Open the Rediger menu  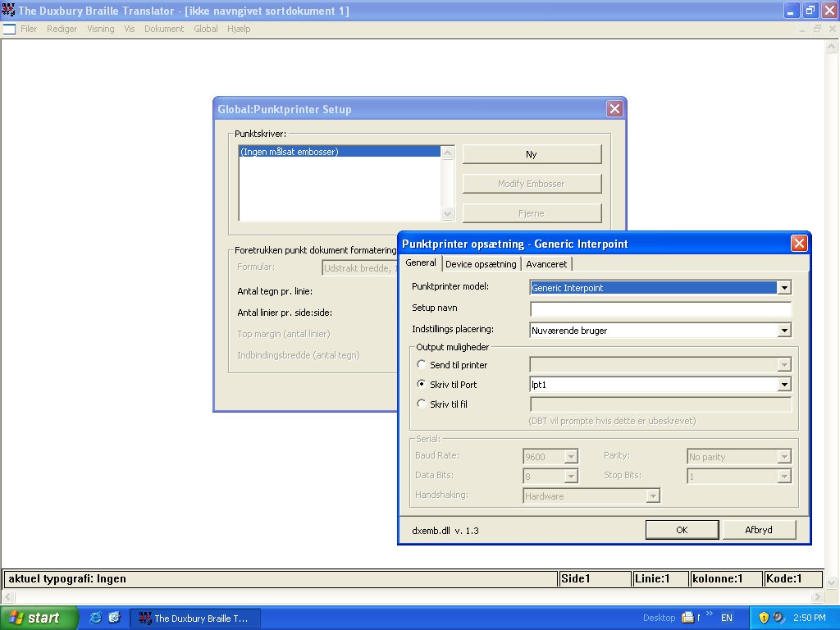[62, 29]
